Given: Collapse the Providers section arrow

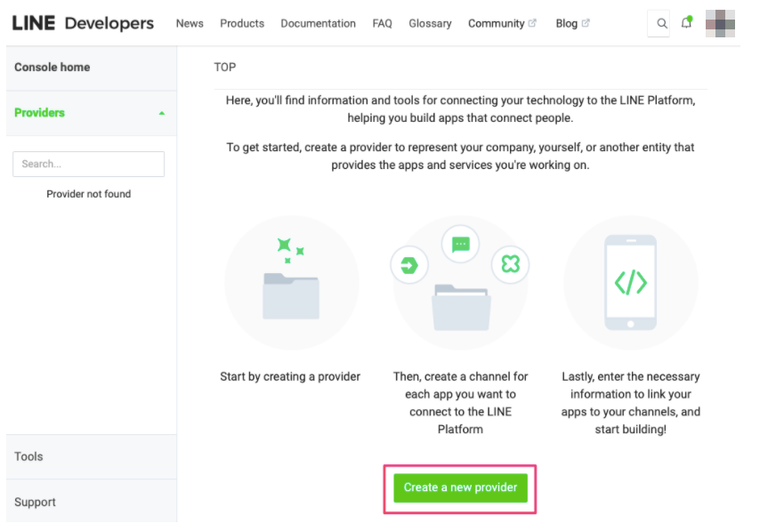Looking at the screenshot, I should click(161, 114).
